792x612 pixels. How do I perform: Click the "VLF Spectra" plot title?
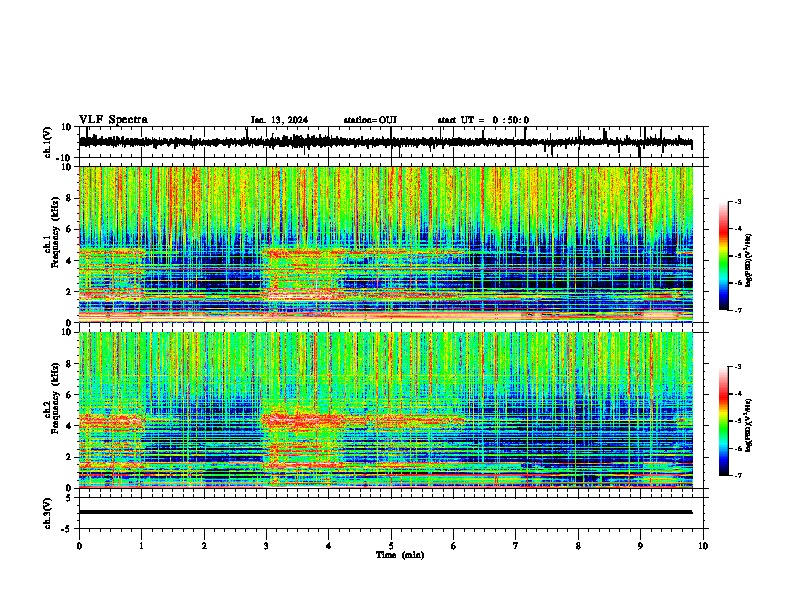[113, 120]
